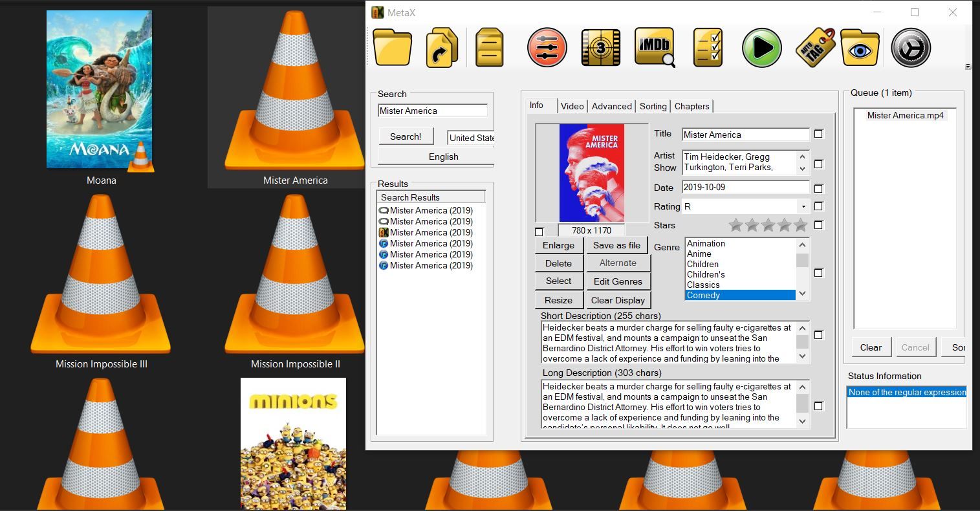Screen dimensions: 980x511
Task: Set the fifth star in Stars rating
Action: coord(801,225)
